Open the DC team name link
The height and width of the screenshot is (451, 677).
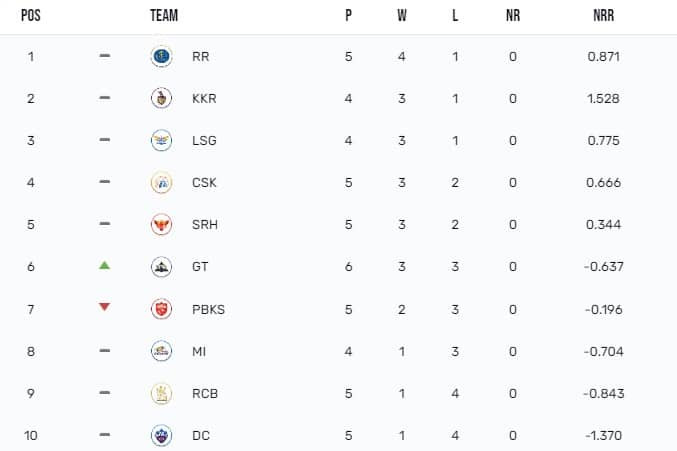pos(201,435)
